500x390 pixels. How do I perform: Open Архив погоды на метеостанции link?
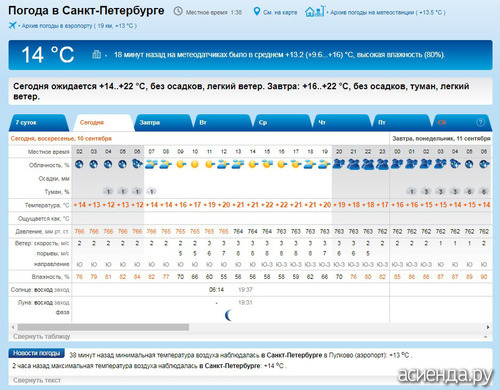click(387, 12)
